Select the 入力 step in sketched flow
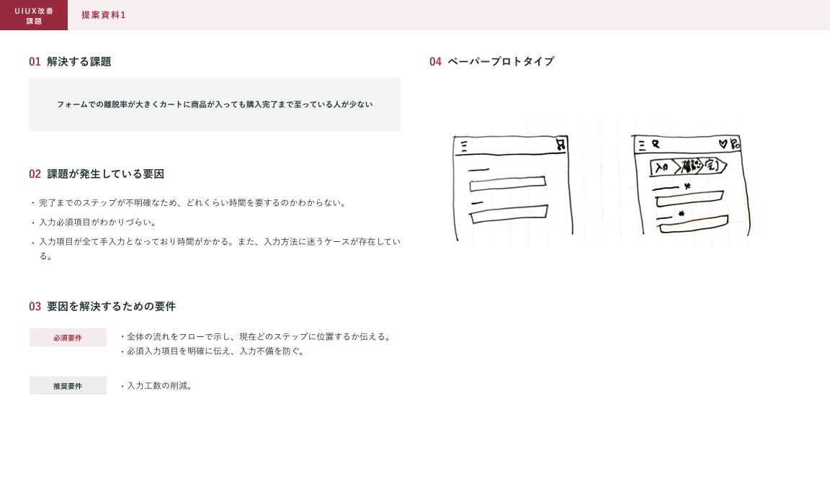 [x=661, y=167]
